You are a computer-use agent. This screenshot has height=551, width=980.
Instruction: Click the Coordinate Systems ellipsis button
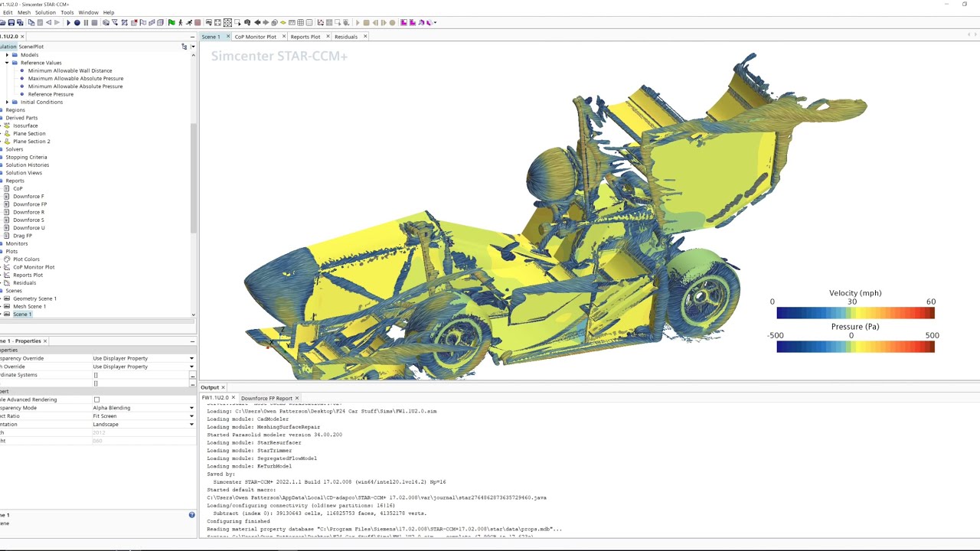point(192,375)
